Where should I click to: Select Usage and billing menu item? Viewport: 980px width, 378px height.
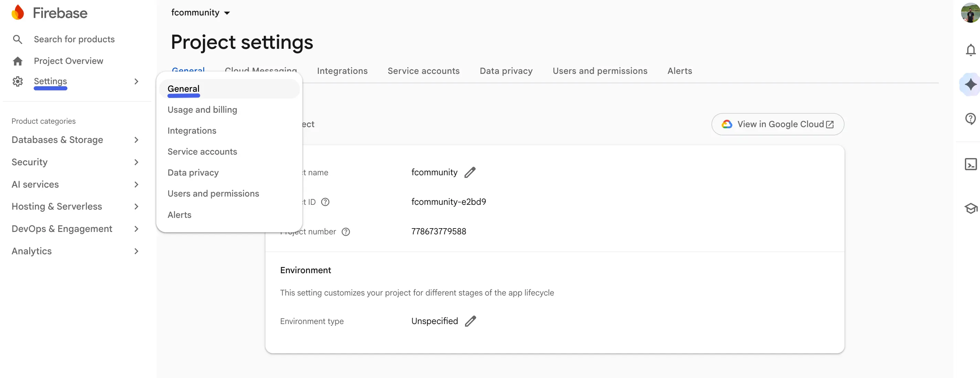tap(229, 110)
